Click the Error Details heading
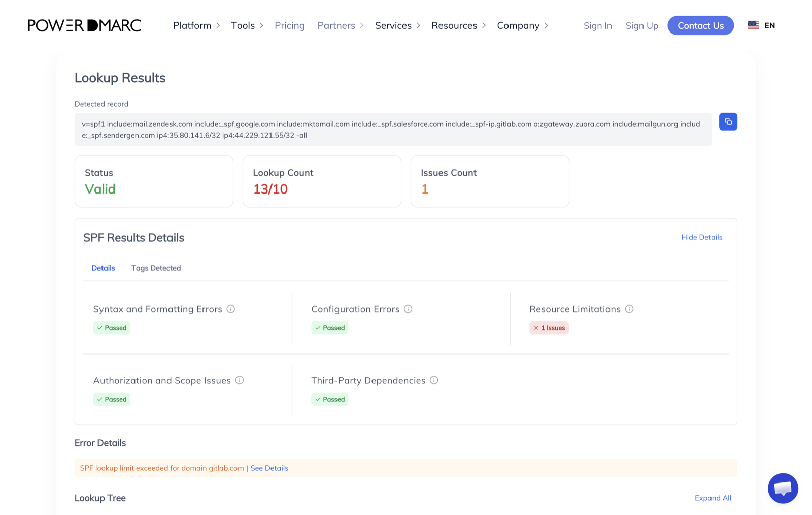Viewport: 812px width, 515px height. click(100, 443)
